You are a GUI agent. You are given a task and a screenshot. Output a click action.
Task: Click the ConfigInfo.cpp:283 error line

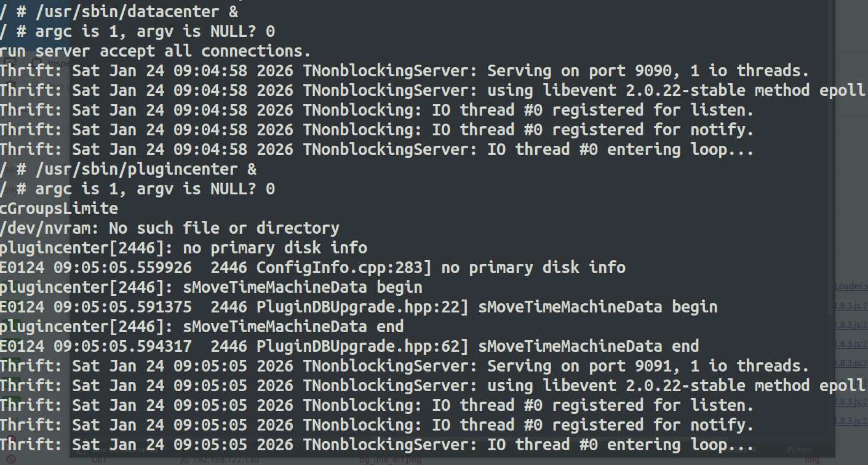pyautogui.click(x=313, y=267)
